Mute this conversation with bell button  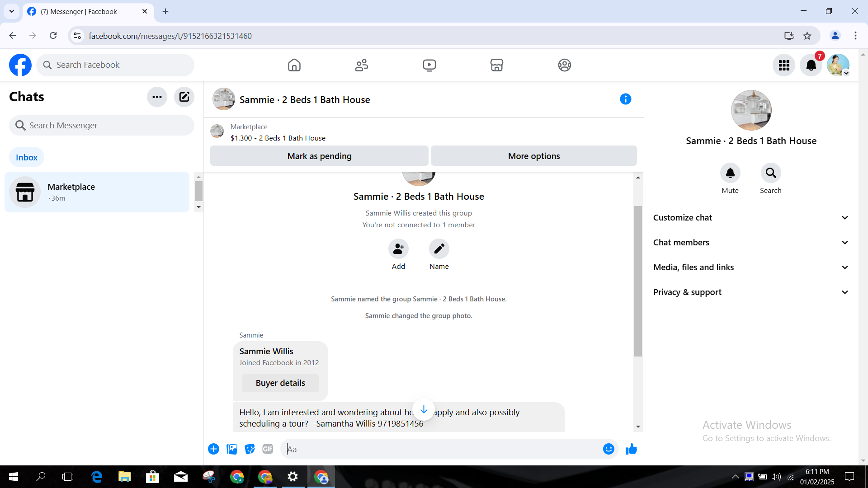(x=730, y=173)
